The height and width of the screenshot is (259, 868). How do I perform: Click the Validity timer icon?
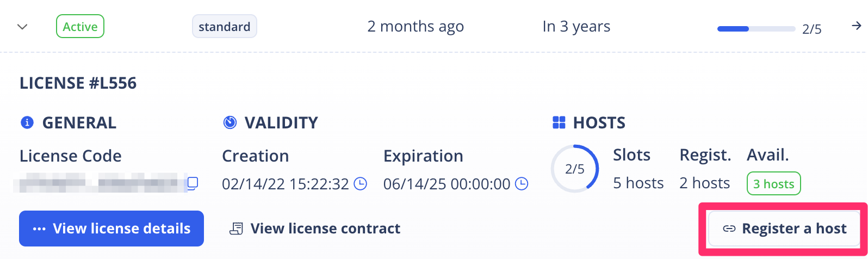[230, 122]
